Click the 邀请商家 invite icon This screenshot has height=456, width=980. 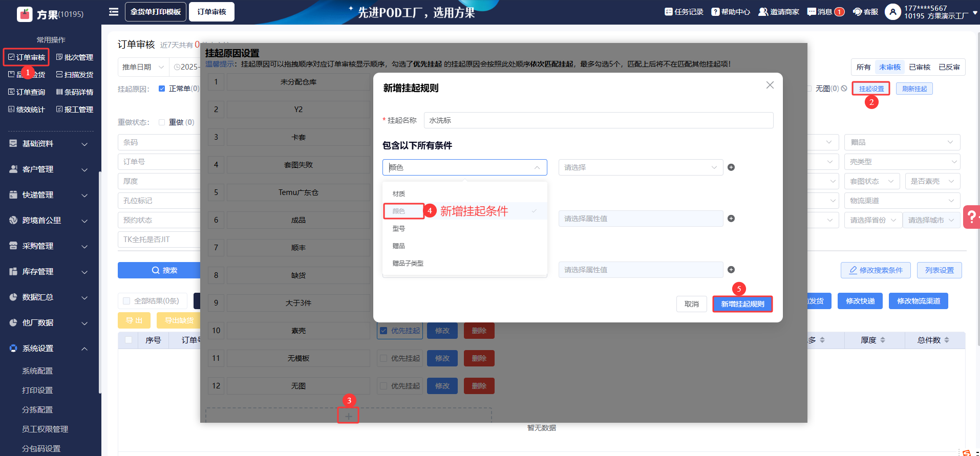coord(763,12)
